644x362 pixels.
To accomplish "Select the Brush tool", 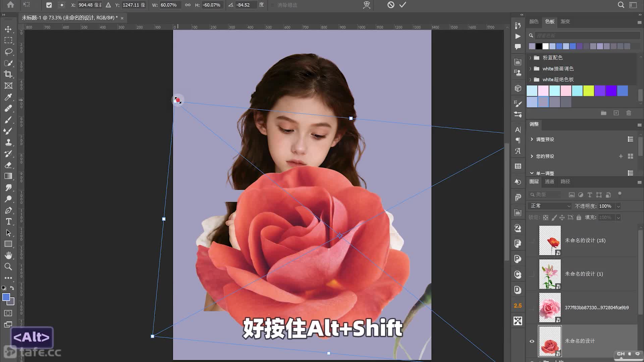I will [8, 120].
